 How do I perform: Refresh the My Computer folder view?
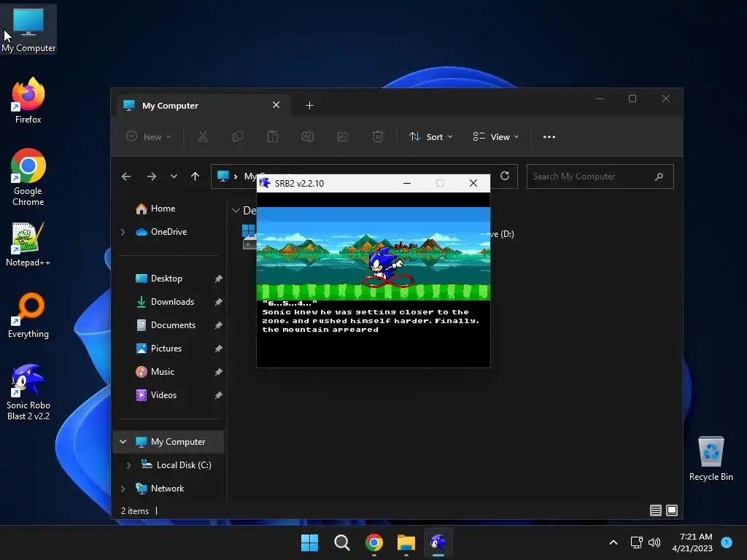tap(505, 176)
